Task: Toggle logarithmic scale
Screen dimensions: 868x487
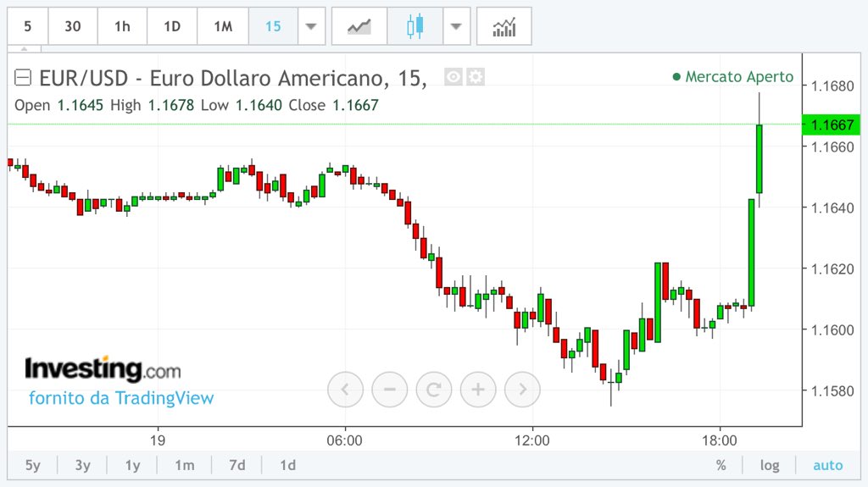Action: point(770,465)
